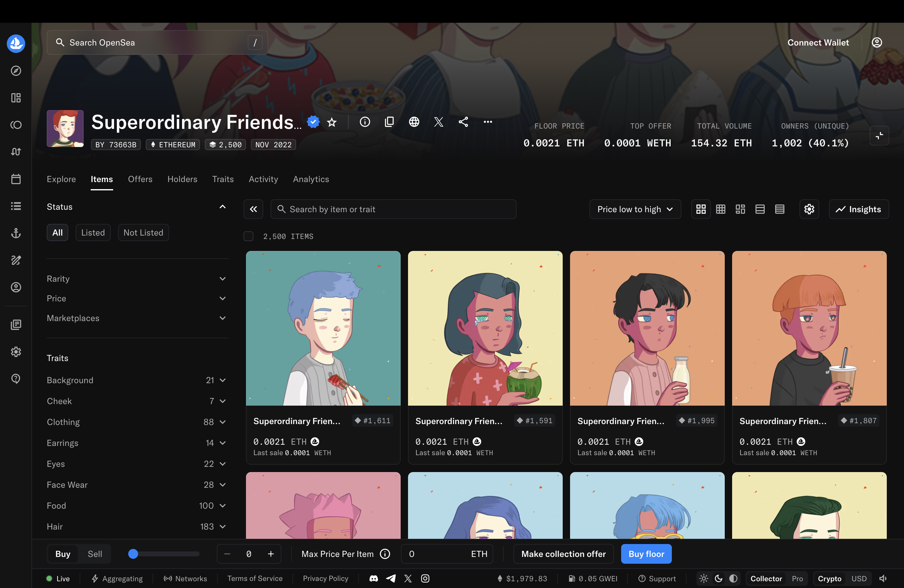904x588 pixels.
Task: Open the calendar Drops icon in sidebar
Action: click(x=16, y=179)
